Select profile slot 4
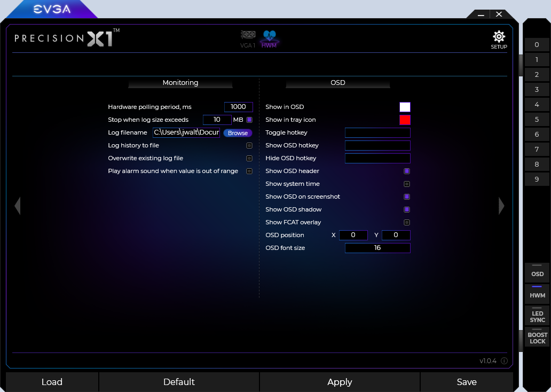The width and height of the screenshot is (551, 392). (537, 105)
